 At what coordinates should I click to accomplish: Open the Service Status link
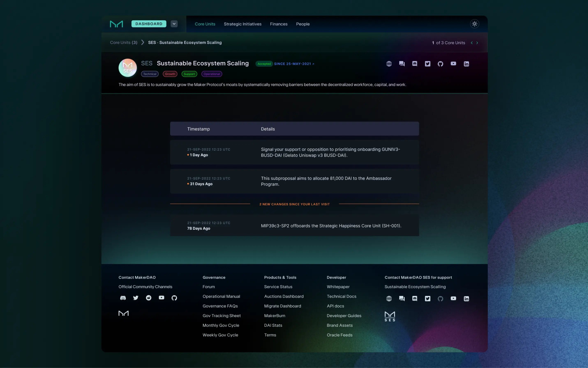point(278,287)
